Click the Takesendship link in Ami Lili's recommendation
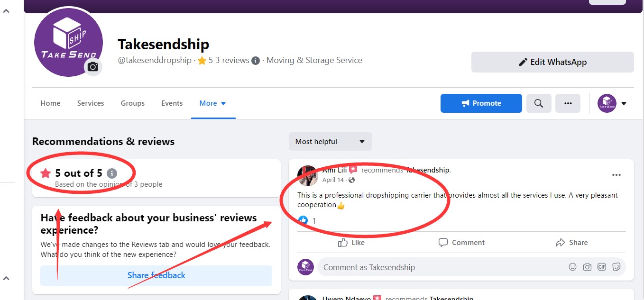The height and width of the screenshot is (300, 644). pyautogui.click(x=428, y=170)
